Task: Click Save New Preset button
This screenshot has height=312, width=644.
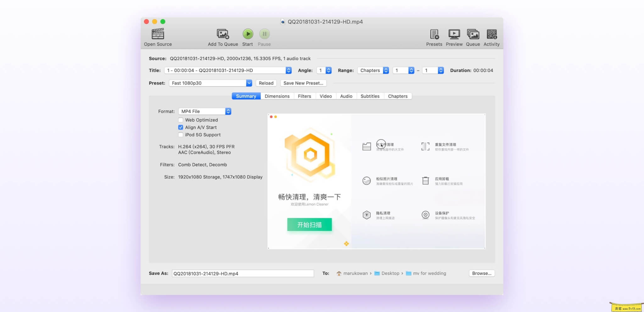Action: click(303, 83)
